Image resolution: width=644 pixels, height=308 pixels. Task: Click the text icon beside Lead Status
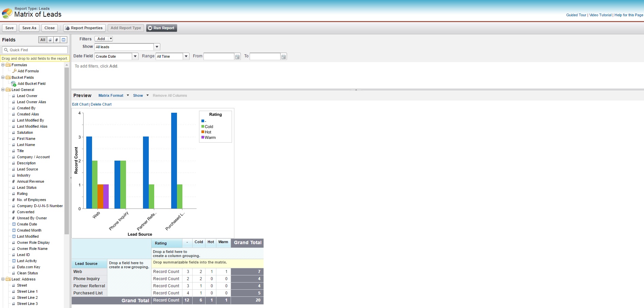[14, 187]
